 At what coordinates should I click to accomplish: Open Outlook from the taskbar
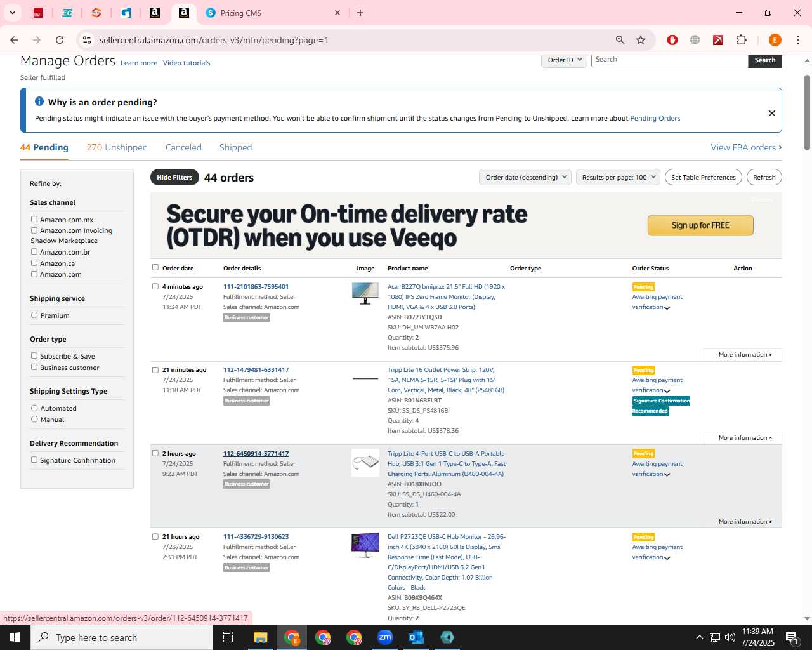point(416,637)
